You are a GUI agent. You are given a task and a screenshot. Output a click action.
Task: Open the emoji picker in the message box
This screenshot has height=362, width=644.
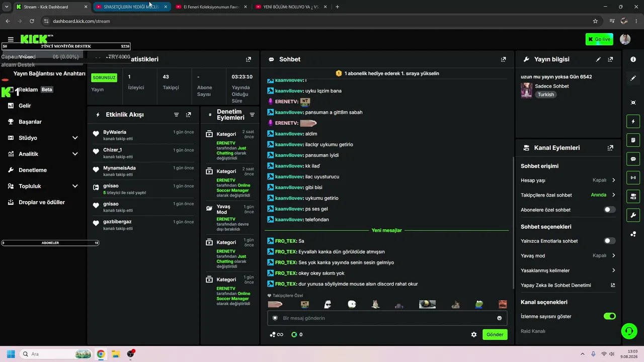[x=499, y=318]
